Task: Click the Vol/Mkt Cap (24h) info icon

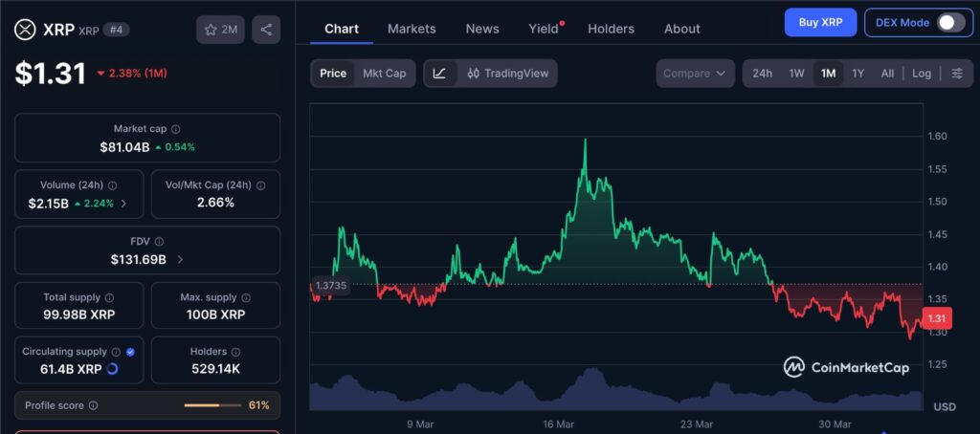Action: (260, 185)
